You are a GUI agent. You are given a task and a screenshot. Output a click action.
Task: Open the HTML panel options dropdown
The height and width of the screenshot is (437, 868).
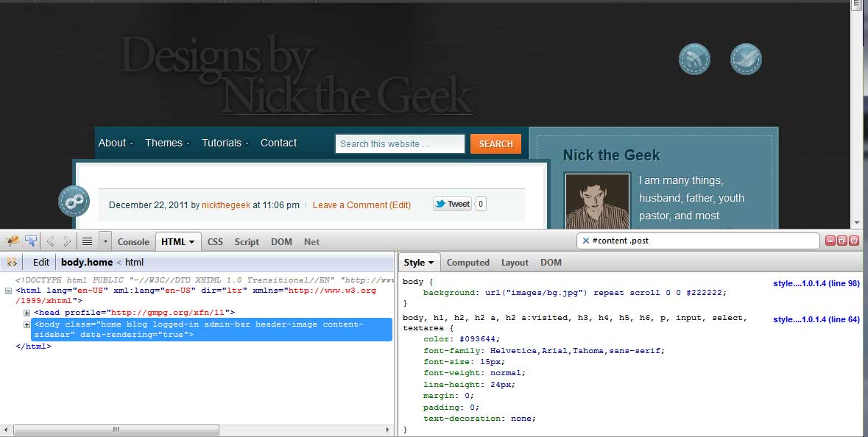[191, 242]
